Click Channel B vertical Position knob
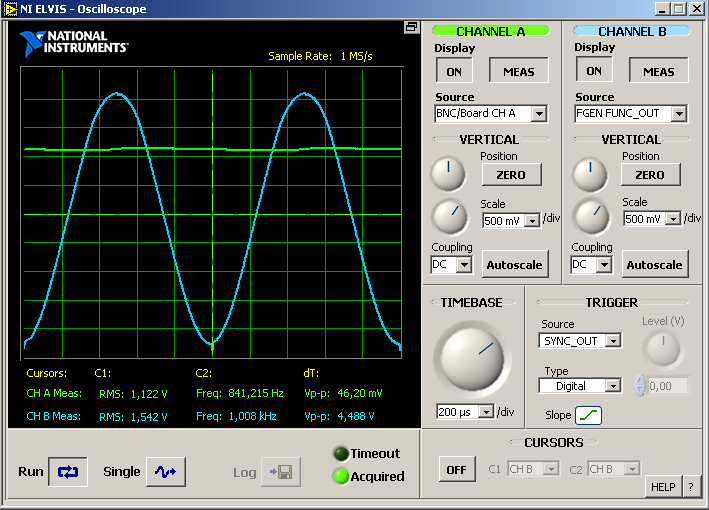 click(x=590, y=175)
